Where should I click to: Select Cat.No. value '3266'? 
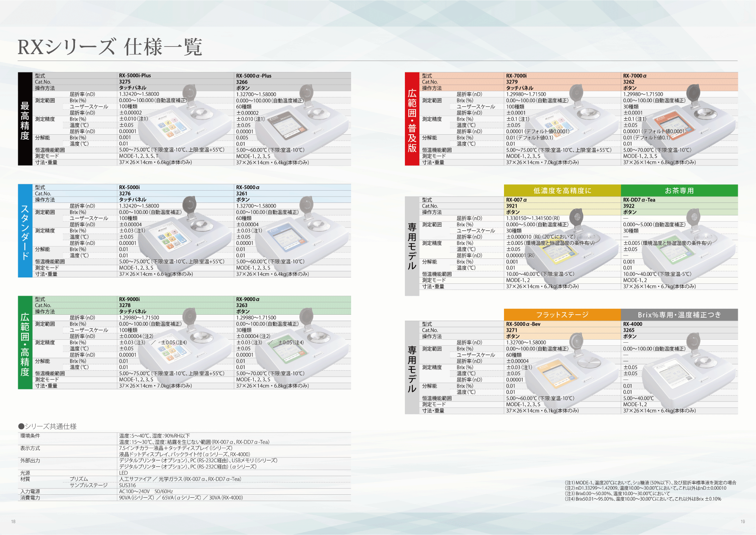[242, 82]
